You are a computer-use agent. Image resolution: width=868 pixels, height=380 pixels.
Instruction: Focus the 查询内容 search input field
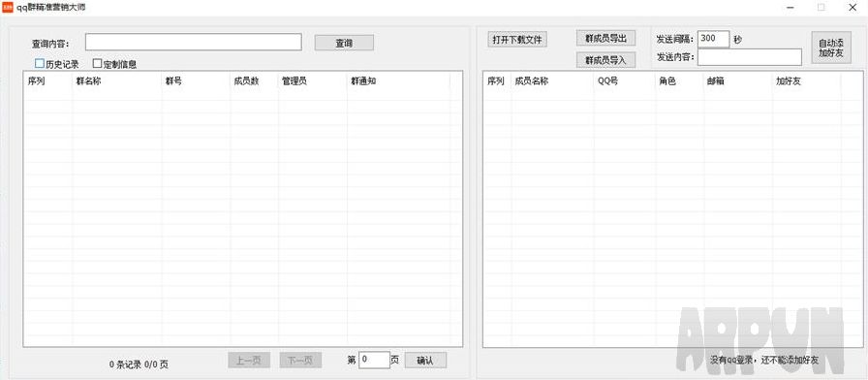pyautogui.click(x=193, y=42)
